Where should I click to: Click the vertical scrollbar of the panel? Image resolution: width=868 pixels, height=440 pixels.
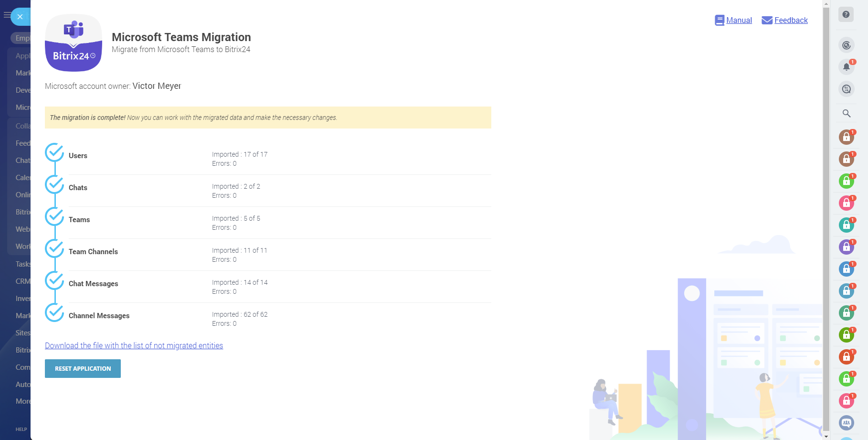[x=826, y=215]
